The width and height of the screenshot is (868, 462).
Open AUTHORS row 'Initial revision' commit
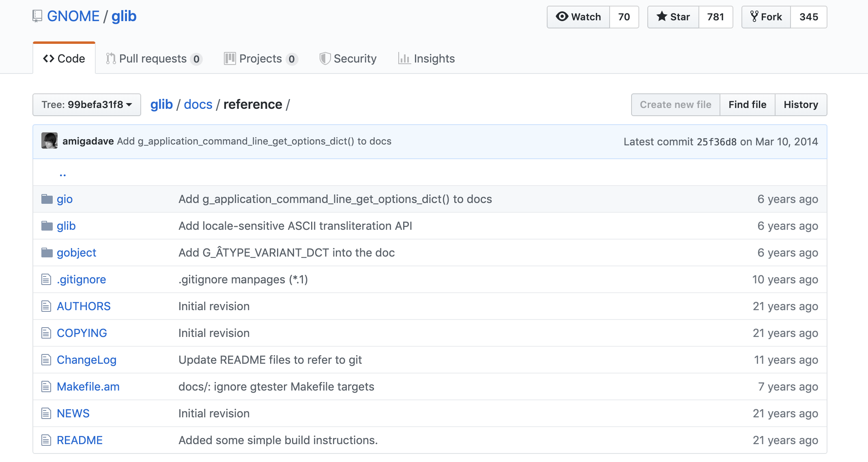[x=214, y=306]
